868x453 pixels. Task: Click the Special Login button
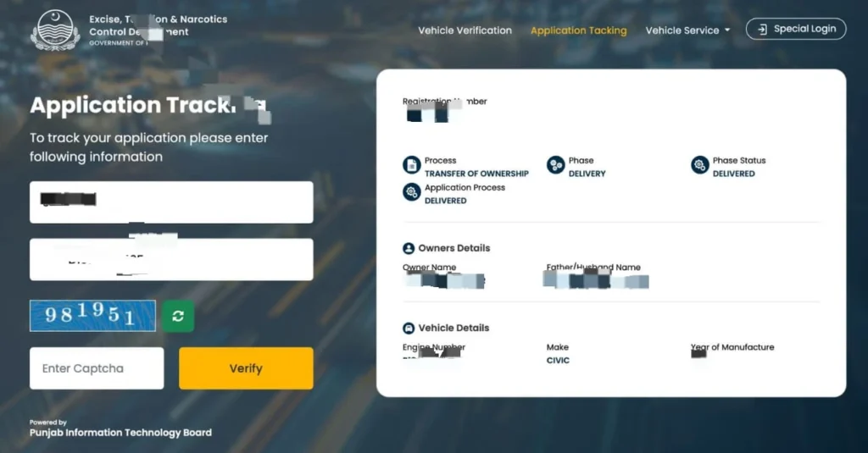(x=795, y=29)
